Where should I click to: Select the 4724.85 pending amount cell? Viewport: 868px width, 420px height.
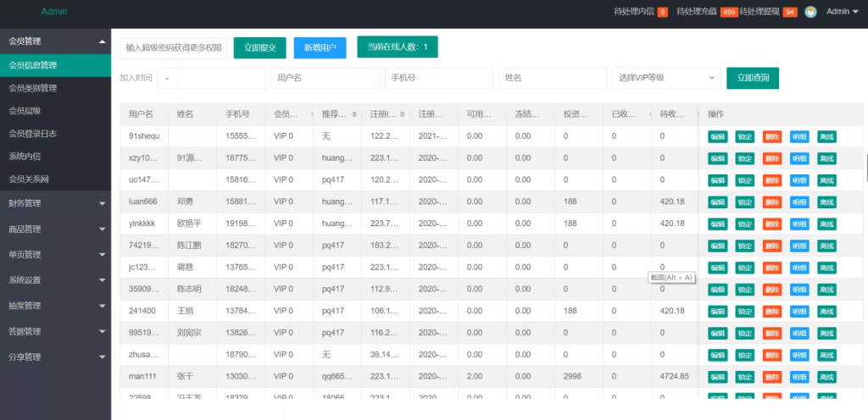pyautogui.click(x=674, y=376)
